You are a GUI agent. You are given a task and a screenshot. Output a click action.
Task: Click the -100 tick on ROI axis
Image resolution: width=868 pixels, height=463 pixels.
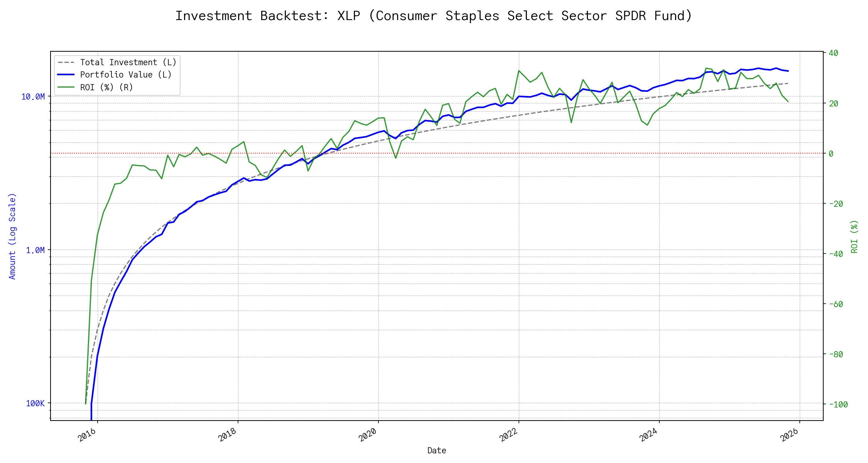click(838, 405)
